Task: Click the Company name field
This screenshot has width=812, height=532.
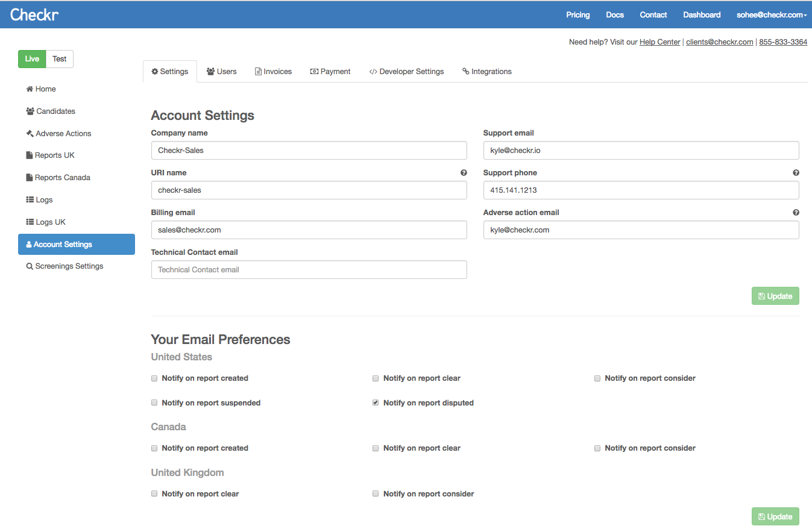Action: tap(309, 151)
